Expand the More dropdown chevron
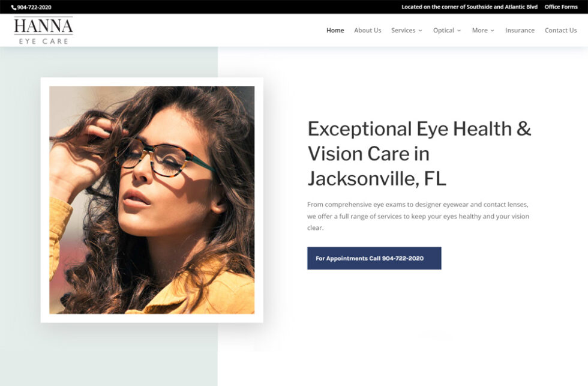Viewport: 588px width, 386px height. click(493, 31)
